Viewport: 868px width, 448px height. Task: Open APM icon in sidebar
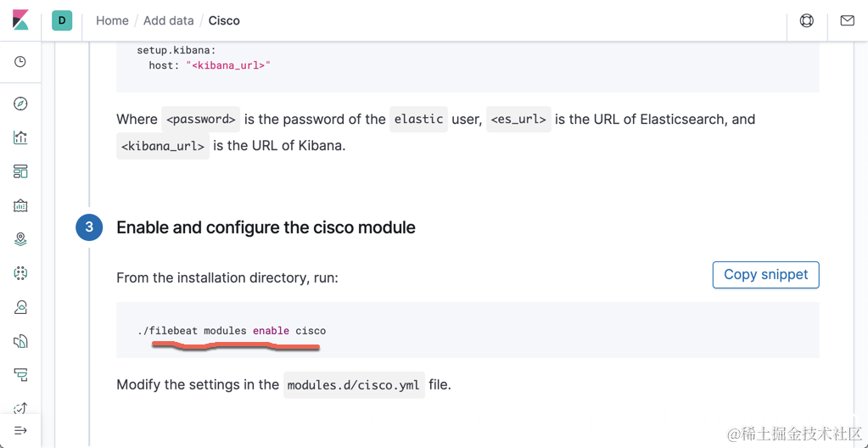click(x=20, y=374)
